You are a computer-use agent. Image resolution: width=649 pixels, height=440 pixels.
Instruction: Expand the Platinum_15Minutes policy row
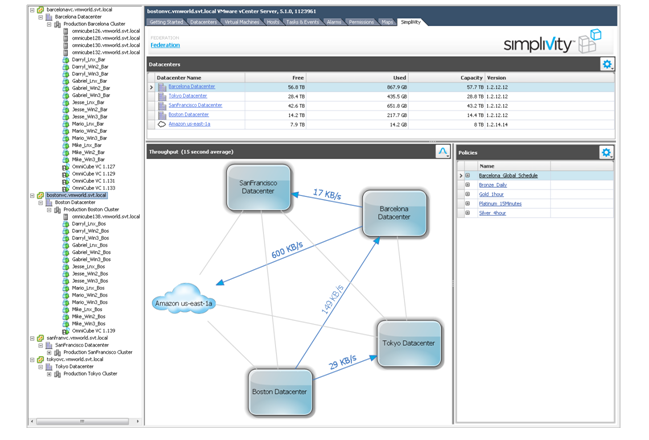tap(468, 203)
